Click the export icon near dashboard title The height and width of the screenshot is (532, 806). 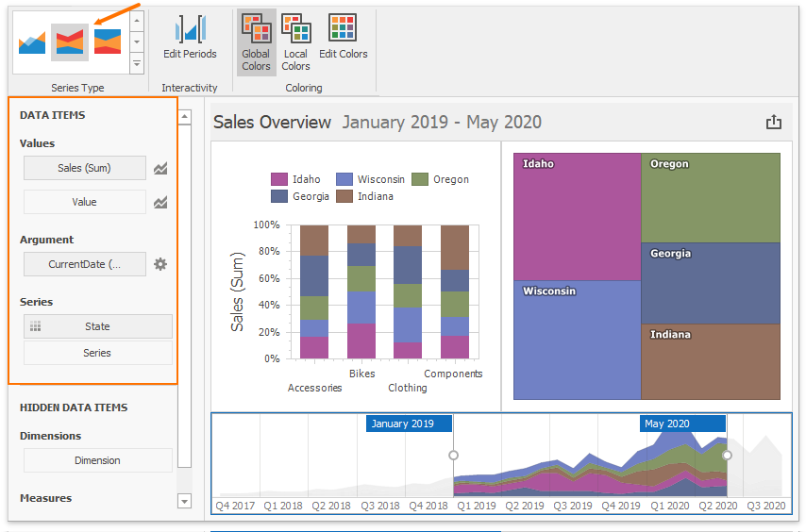774,122
